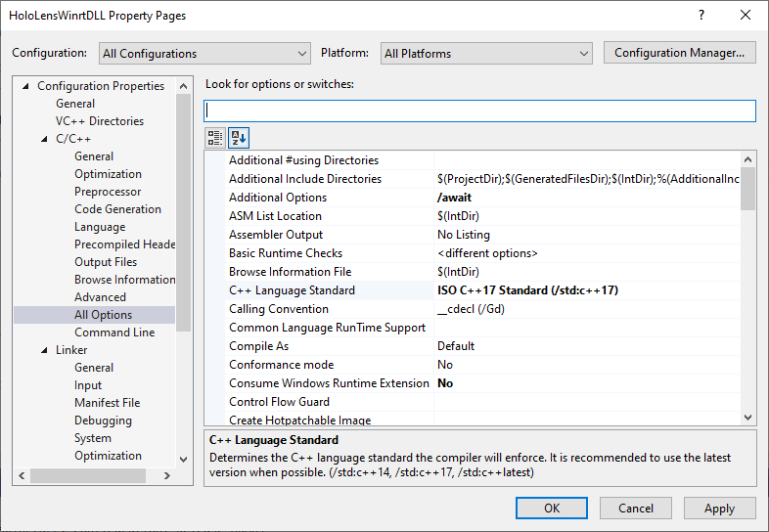Select the Browse Information File property
The width and height of the screenshot is (769, 532).
click(x=290, y=272)
